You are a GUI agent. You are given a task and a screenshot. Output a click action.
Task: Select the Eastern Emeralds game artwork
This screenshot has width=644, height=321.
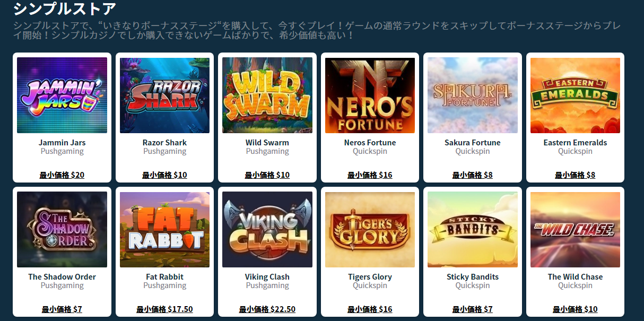pyautogui.click(x=575, y=96)
